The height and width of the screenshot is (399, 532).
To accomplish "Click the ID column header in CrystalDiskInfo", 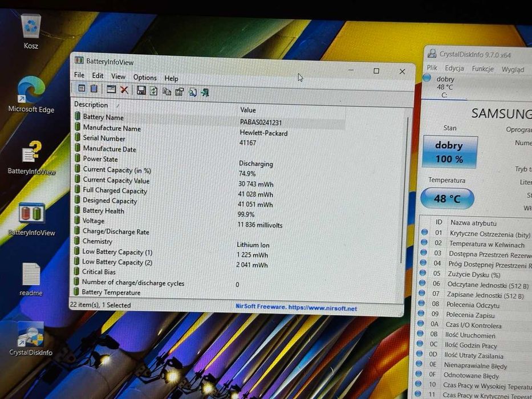I will coord(438,222).
